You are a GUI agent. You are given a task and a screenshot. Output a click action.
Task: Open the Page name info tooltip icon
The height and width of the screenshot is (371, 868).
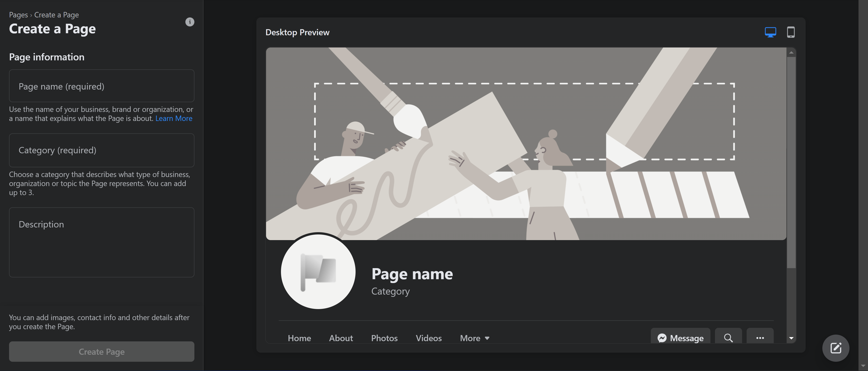pyautogui.click(x=190, y=21)
